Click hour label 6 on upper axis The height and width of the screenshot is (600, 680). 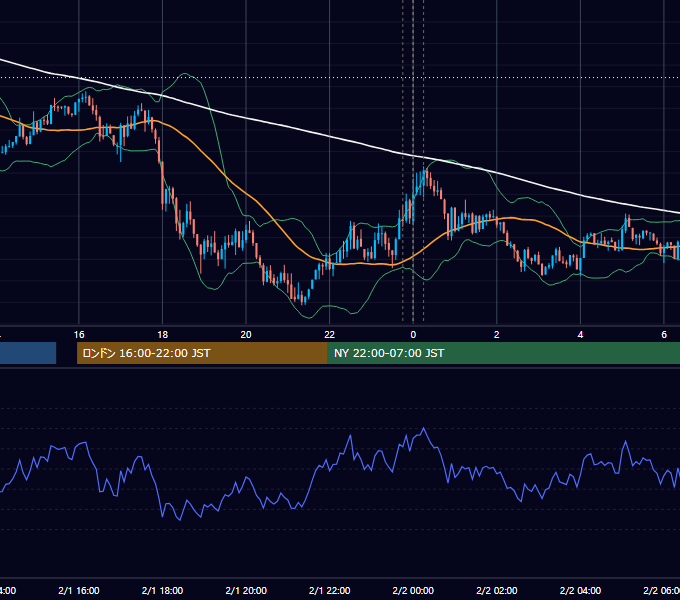664,335
